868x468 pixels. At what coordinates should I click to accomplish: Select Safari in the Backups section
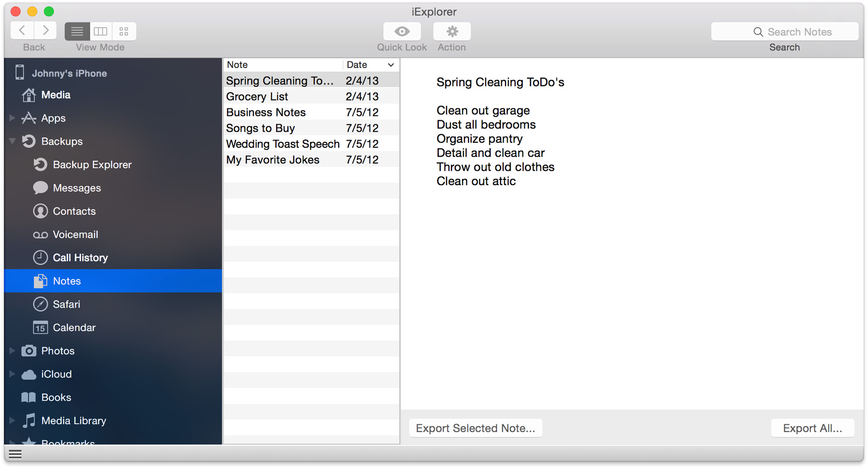(x=66, y=304)
